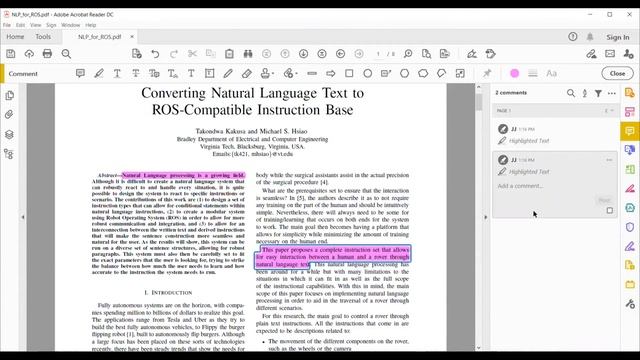This screenshot has height=360, width=640.
Task: Collapse the right comments pane arrow
Action: pos(485,217)
